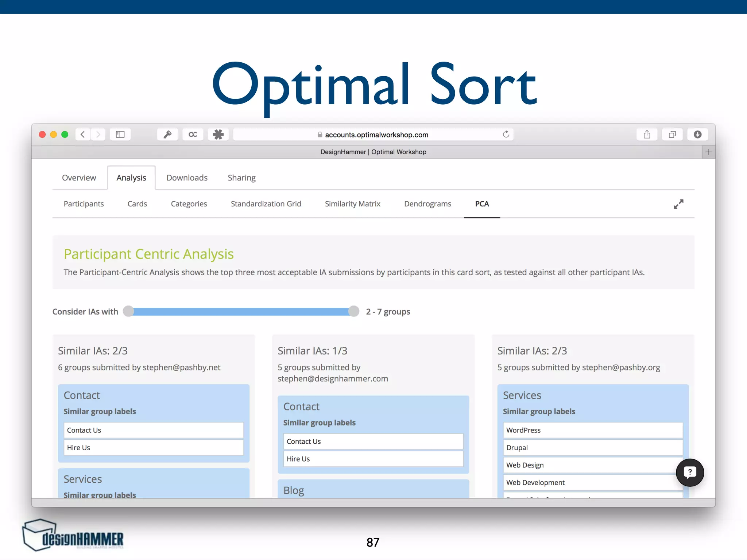Click 'Contact Us' label in stephen@pashby.net column

pos(154,430)
